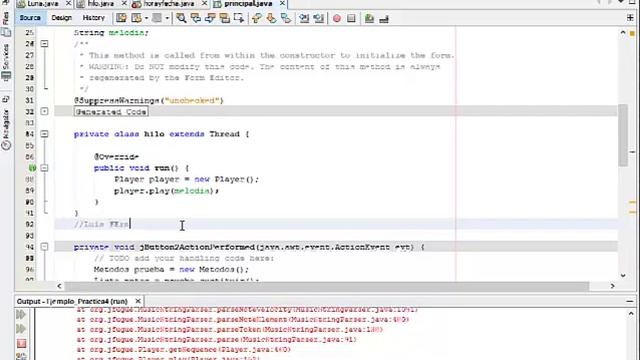Re-run with debugger from Output panel

(x=21, y=329)
